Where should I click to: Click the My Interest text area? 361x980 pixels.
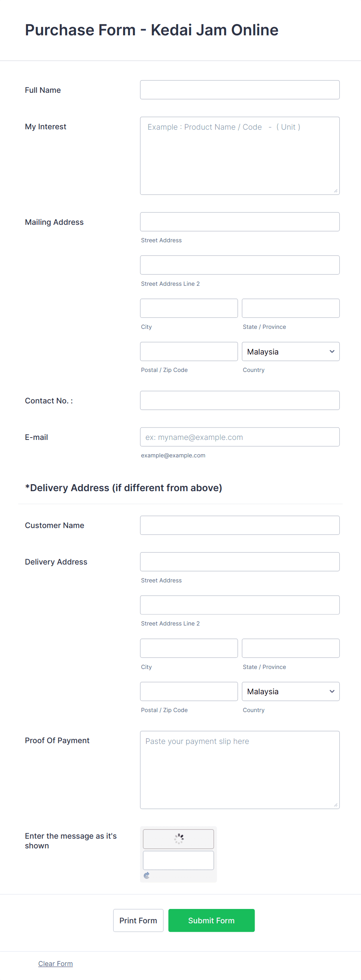click(x=240, y=155)
